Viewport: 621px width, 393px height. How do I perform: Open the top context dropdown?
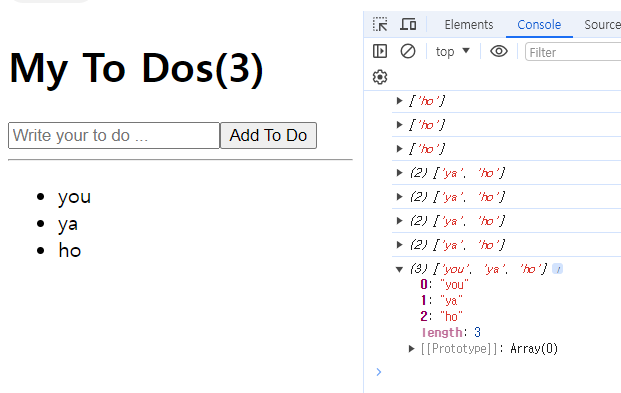[452, 52]
